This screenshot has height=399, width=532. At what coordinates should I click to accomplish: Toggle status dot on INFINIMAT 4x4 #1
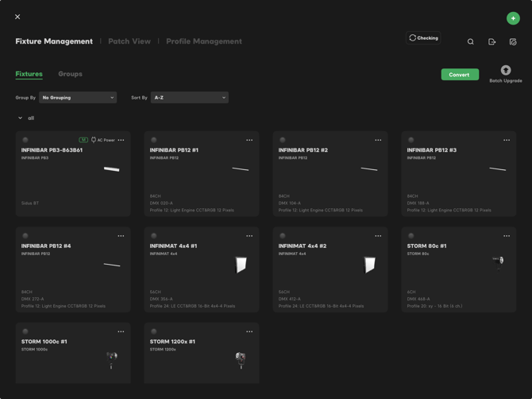pos(154,235)
